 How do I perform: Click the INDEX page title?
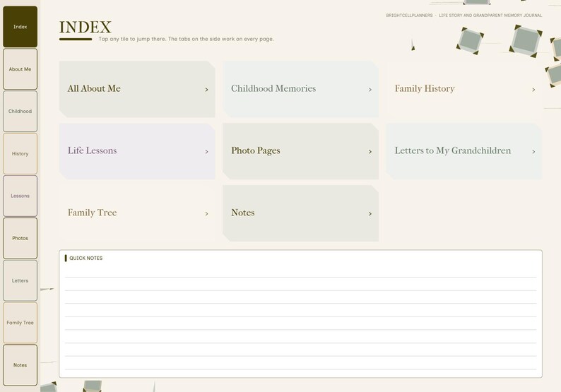pos(85,27)
